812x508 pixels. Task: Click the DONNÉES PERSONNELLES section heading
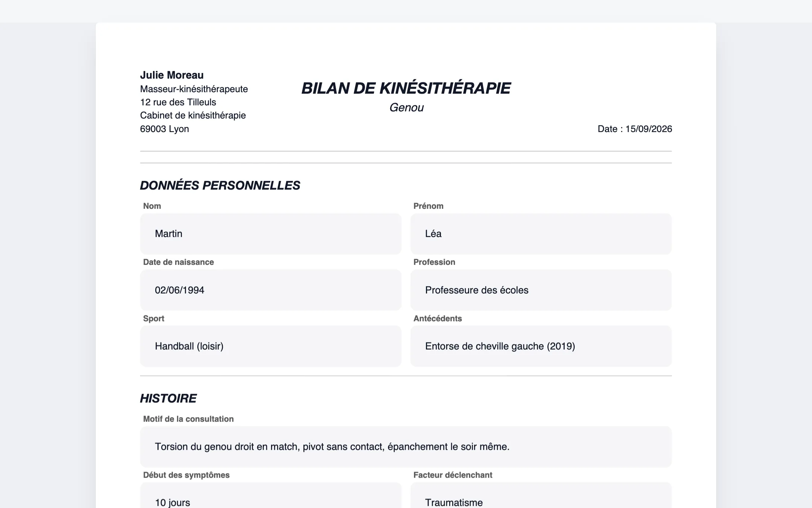220,186
